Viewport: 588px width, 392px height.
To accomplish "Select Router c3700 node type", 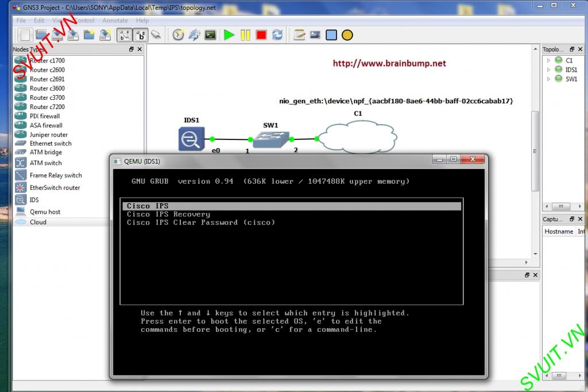I will pos(47,98).
